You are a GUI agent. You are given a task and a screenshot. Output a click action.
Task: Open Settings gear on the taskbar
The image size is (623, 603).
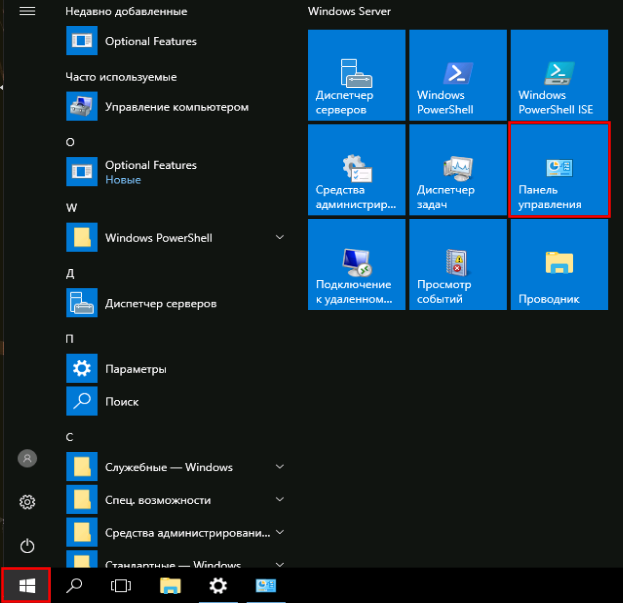pyautogui.click(x=218, y=585)
